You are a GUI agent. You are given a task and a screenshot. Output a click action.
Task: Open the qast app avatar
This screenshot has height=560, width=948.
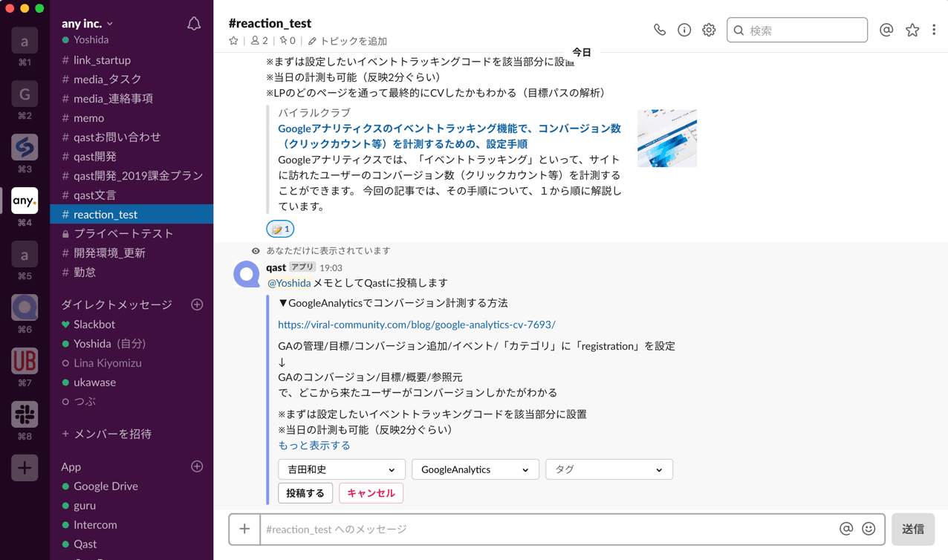point(247,275)
